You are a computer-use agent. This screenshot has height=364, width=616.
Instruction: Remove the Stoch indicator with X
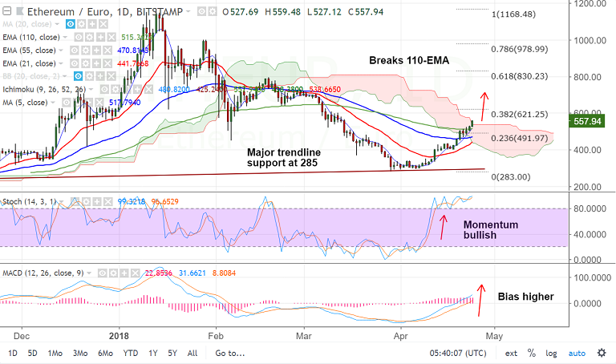[107, 202]
